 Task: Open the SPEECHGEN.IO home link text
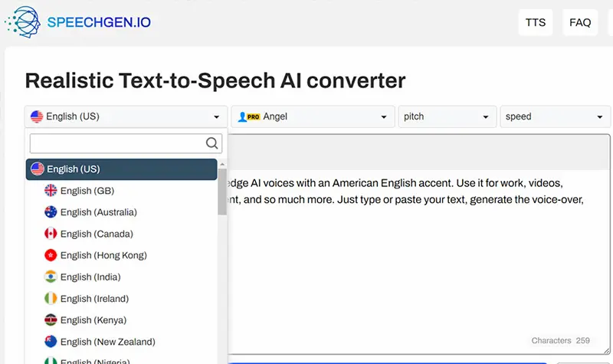pos(99,22)
